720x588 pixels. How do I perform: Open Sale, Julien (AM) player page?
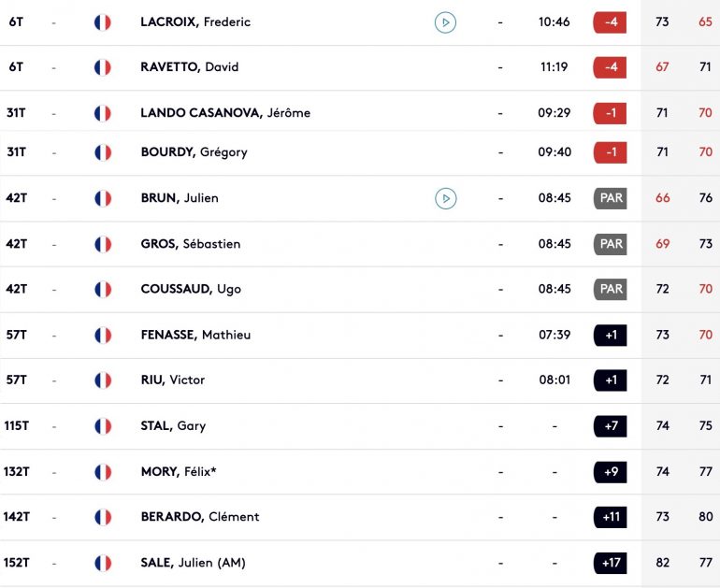[193, 563]
